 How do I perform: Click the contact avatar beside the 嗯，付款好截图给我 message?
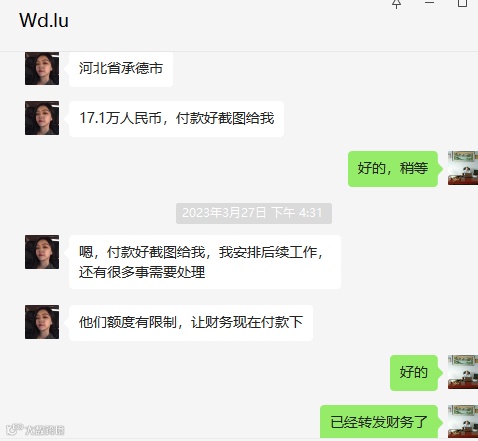tap(42, 252)
